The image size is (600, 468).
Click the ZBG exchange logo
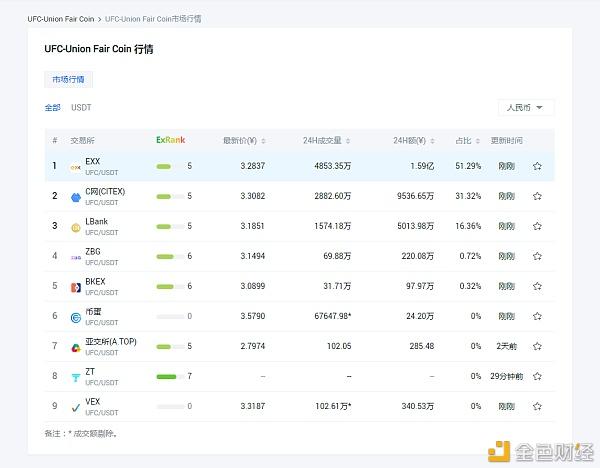pos(76,258)
